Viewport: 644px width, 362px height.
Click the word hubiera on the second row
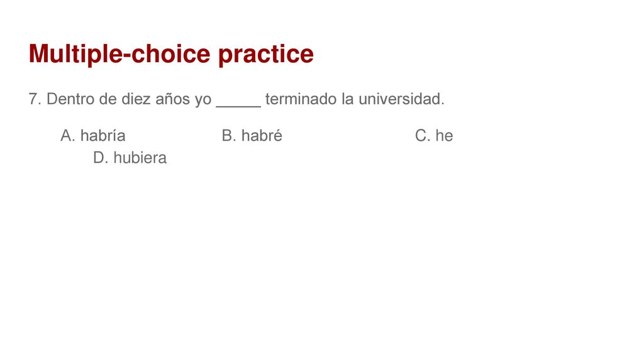140,158
